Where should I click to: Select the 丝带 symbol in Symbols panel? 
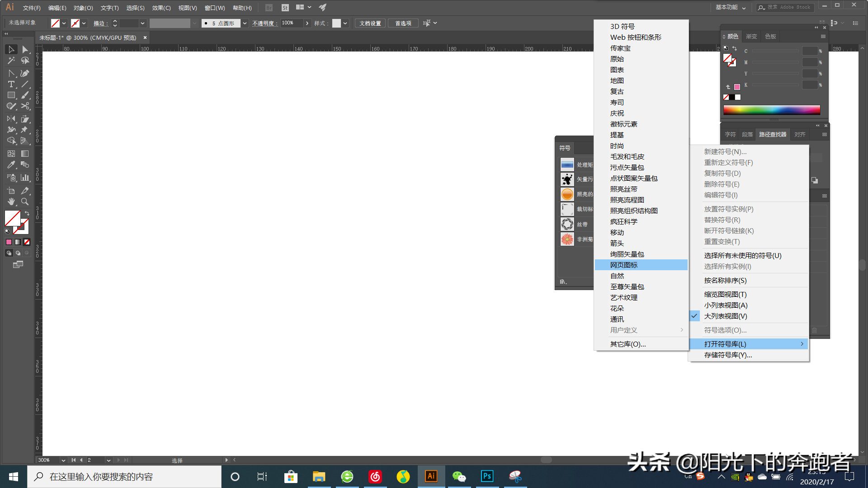tap(567, 224)
